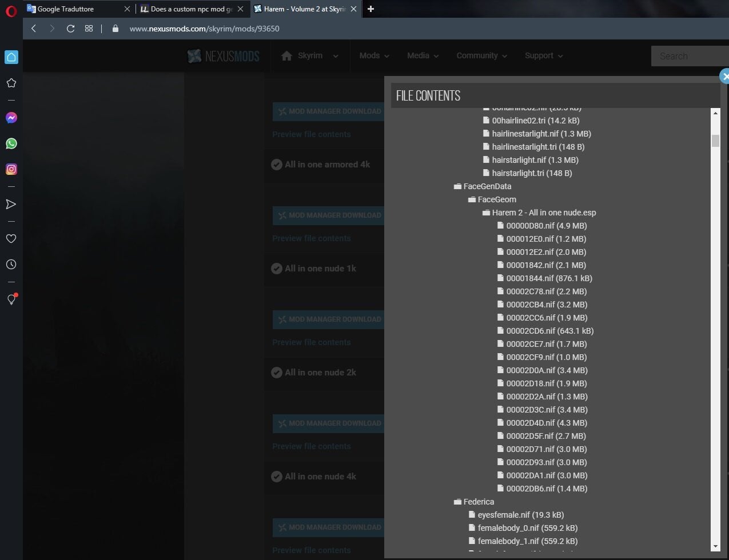Open Messenger in the sidebar
The image size is (729, 560).
click(x=11, y=118)
